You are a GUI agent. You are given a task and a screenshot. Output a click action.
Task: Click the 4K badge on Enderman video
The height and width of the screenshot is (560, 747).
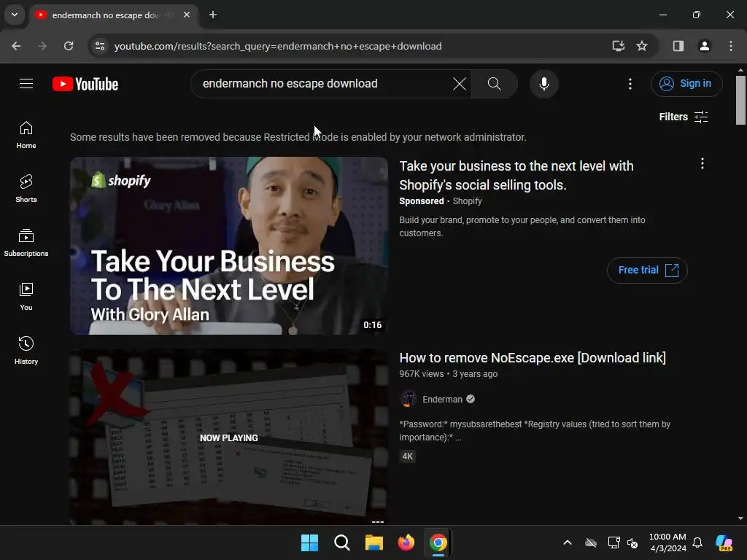(x=407, y=456)
